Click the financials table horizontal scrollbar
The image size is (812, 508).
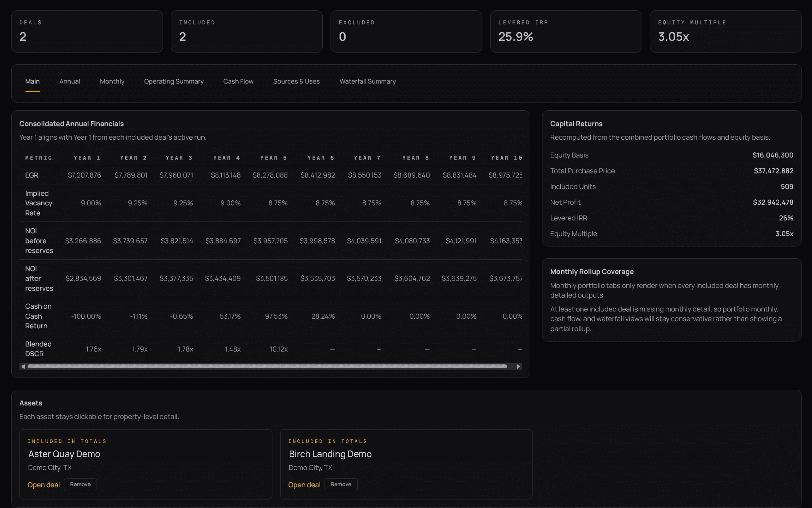point(267,366)
